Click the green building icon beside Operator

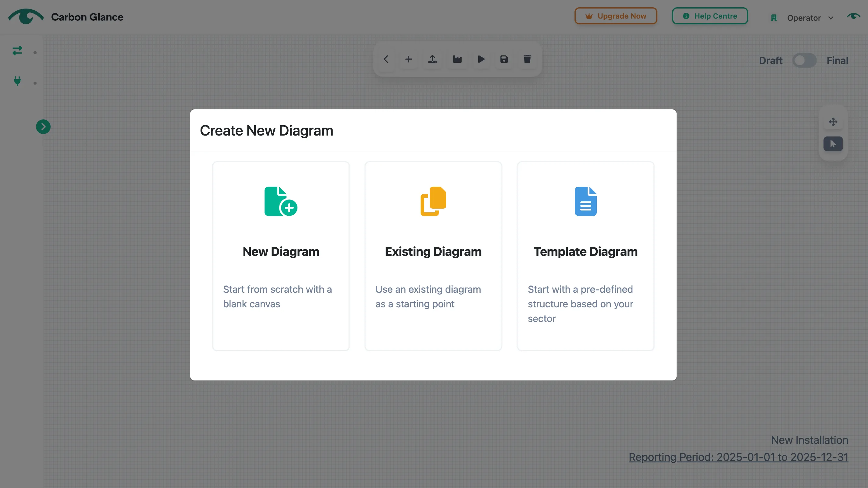774,18
